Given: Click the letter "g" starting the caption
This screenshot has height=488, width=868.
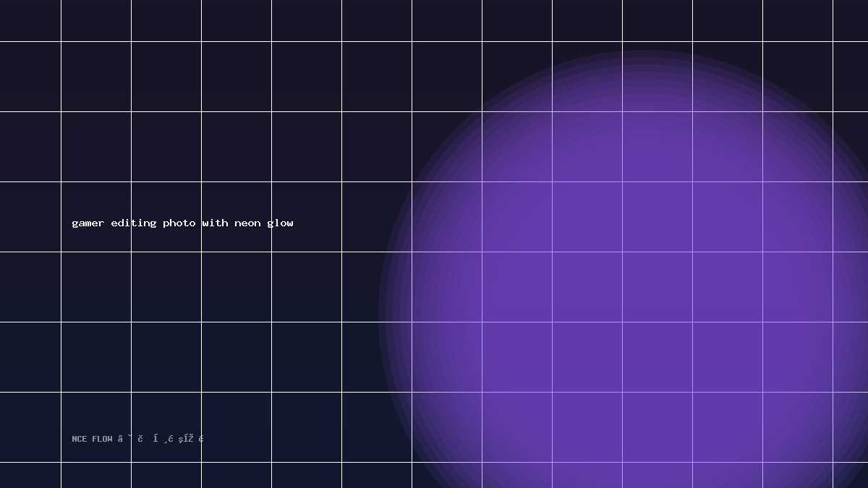Looking at the screenshot, I should 75,224.
